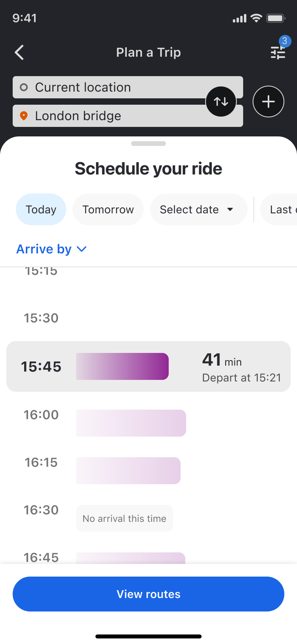Tap the orange destination pin icon

click(x=24, y=116)
